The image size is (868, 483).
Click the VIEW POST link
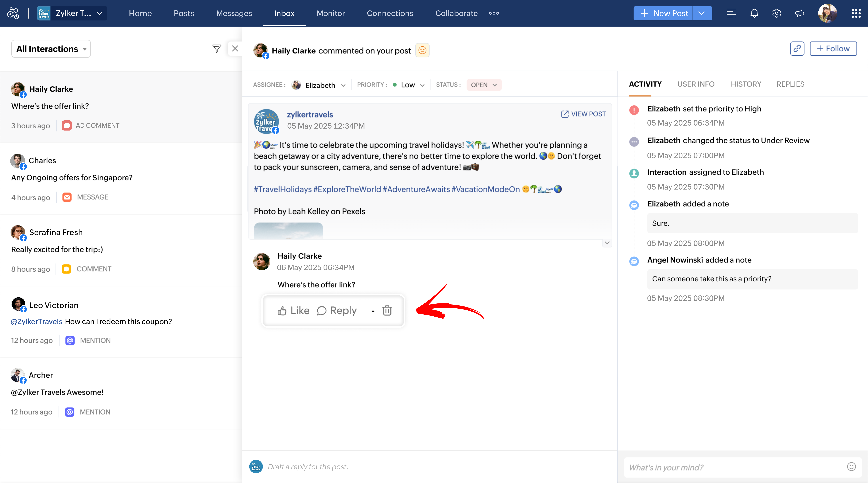[x=583, y=114]
